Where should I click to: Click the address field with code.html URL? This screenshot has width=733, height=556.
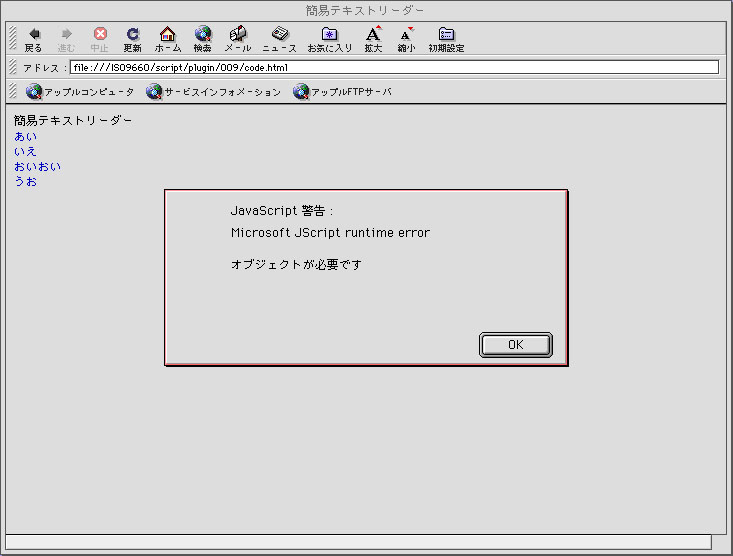coord(394,67)
